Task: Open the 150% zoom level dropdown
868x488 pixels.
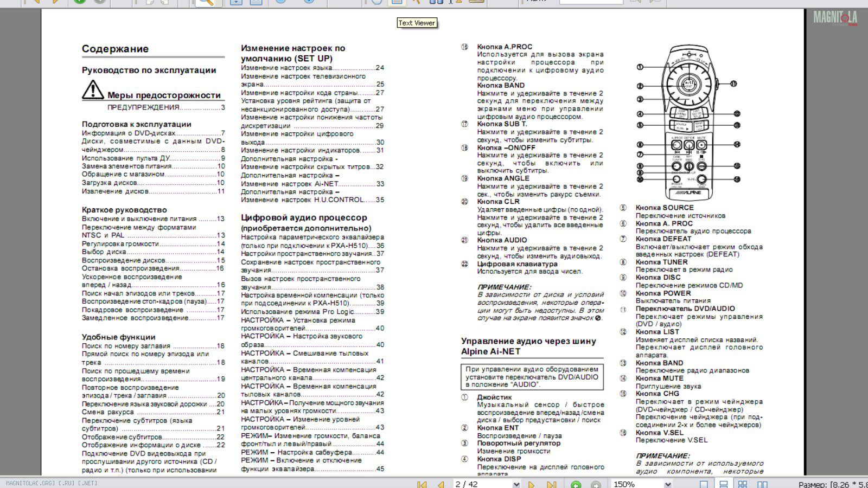Action: click(x=667, y=484)
